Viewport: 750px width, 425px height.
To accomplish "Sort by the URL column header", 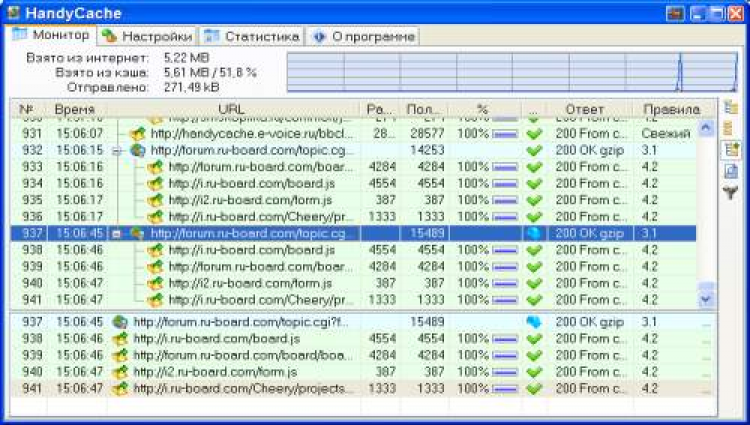I will (233, 109).
